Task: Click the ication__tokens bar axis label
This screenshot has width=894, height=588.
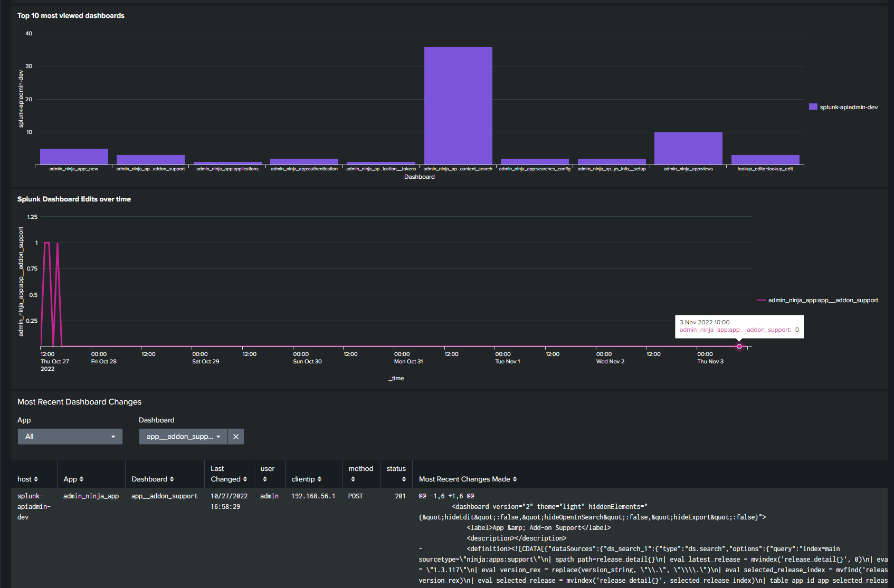Action: pyautogui.click(x=381, y=169)
